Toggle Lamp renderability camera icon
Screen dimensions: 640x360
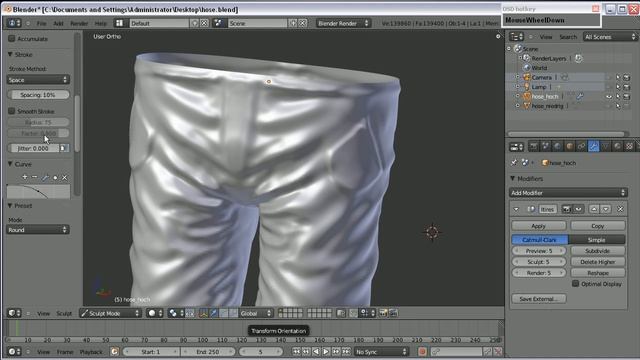point(627,87)
